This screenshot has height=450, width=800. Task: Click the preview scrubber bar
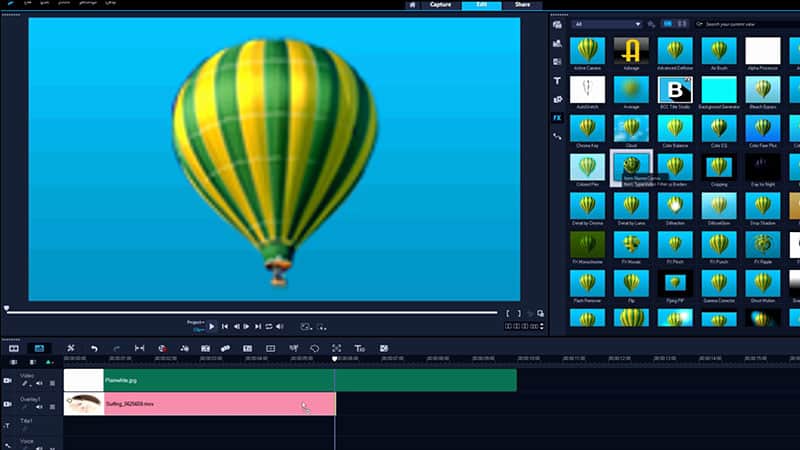(252, 312)
